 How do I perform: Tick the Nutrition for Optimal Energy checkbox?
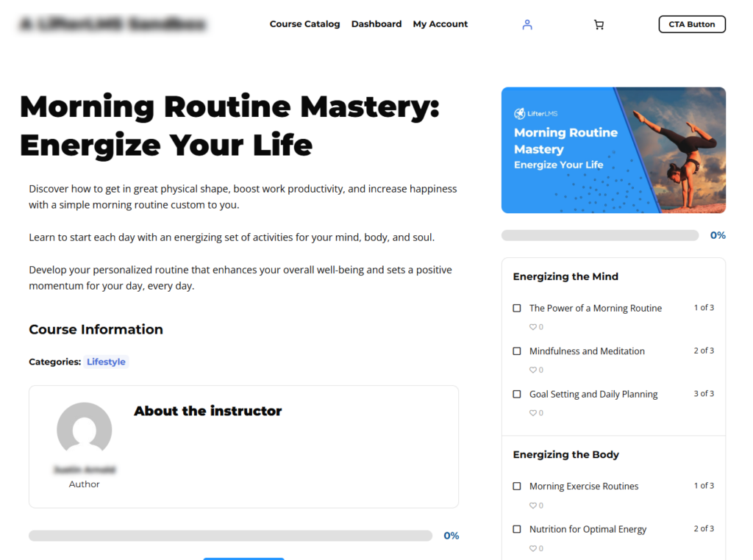pos(517,529)
